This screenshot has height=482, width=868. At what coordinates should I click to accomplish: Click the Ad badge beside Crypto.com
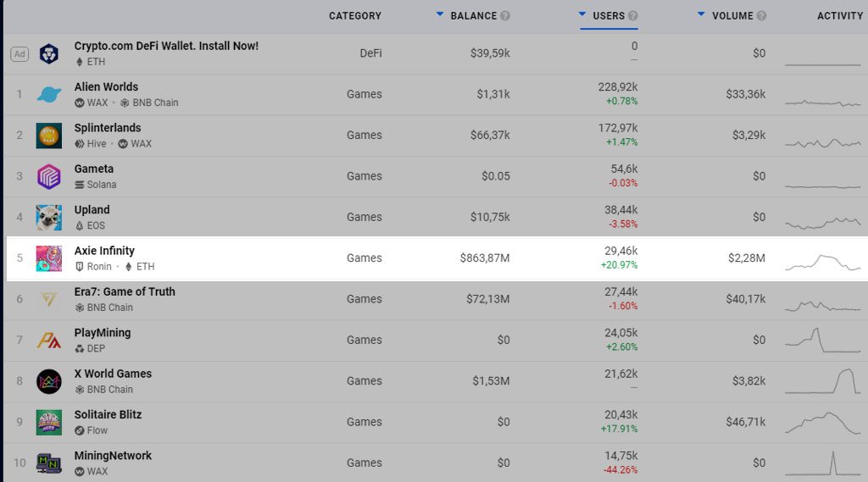pos(19,53)
